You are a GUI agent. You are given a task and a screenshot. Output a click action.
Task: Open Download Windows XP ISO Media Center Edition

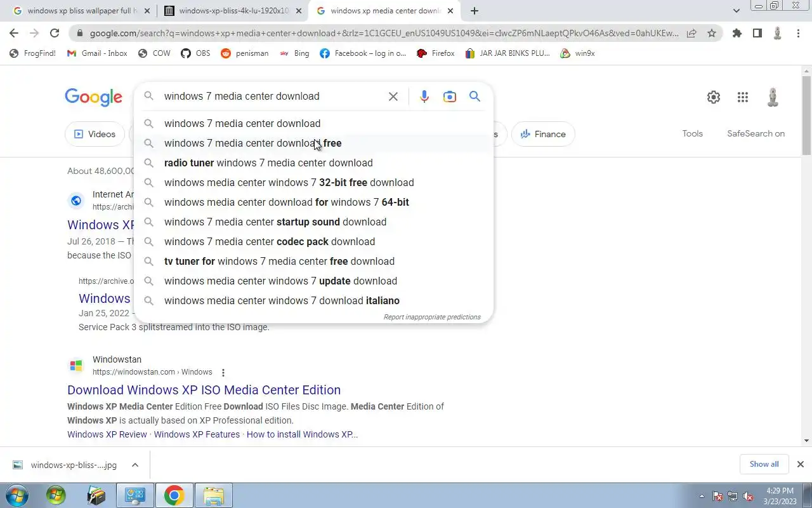coord(204,390)
